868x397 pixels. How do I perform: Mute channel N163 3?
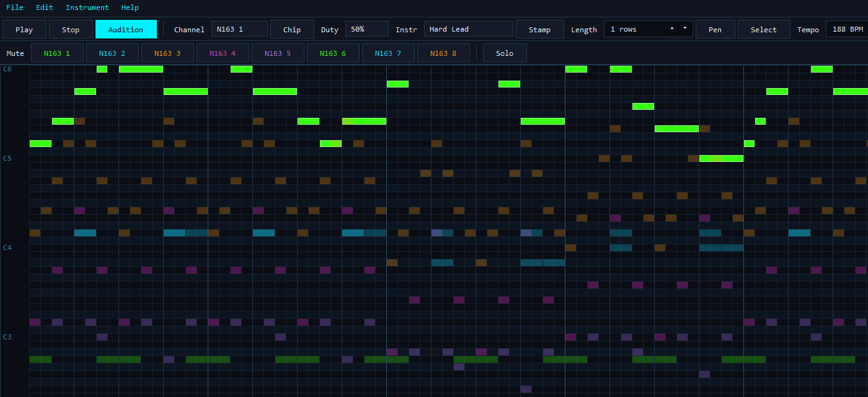click(x=167, y=53)
